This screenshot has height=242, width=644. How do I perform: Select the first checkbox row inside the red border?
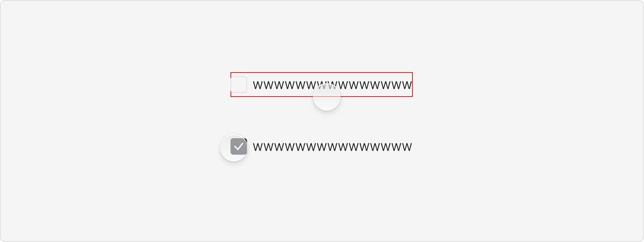(322, 85)
